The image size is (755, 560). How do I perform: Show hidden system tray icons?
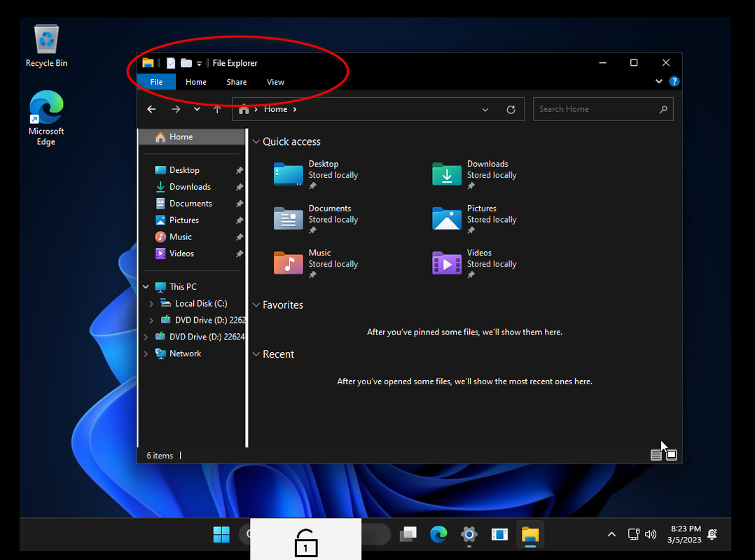tap(611, 535)
